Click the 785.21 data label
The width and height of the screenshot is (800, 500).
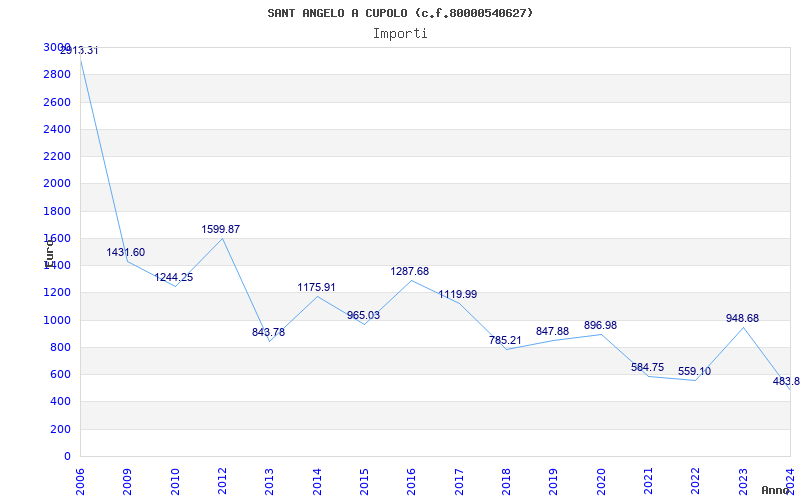(x=505, y=340)
